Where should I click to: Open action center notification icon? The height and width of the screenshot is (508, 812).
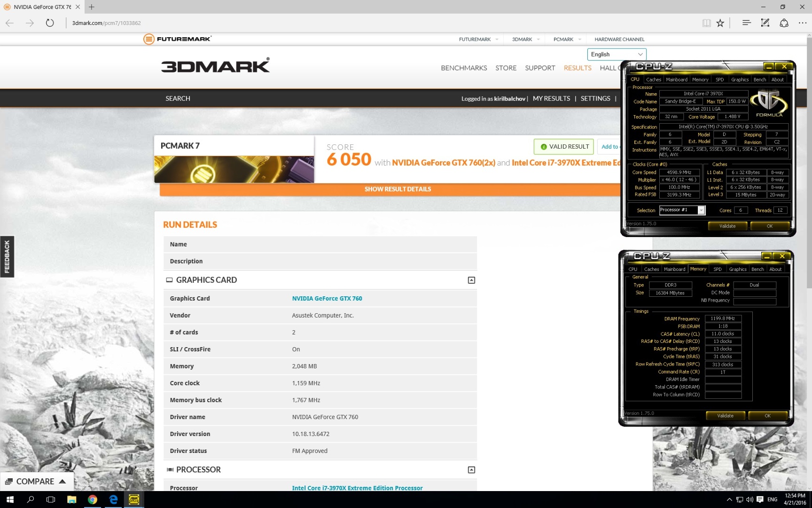(x=760, y=500)
